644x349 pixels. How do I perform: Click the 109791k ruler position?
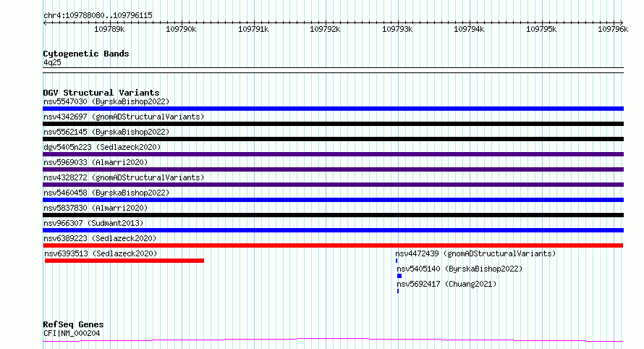click(x=253, y=29)
